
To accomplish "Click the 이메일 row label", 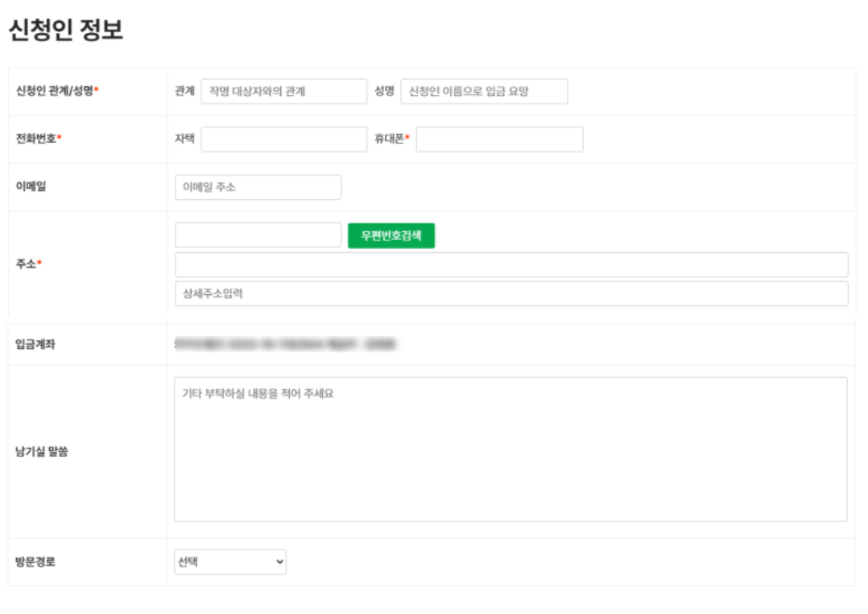I will click(x=31, y=187).
